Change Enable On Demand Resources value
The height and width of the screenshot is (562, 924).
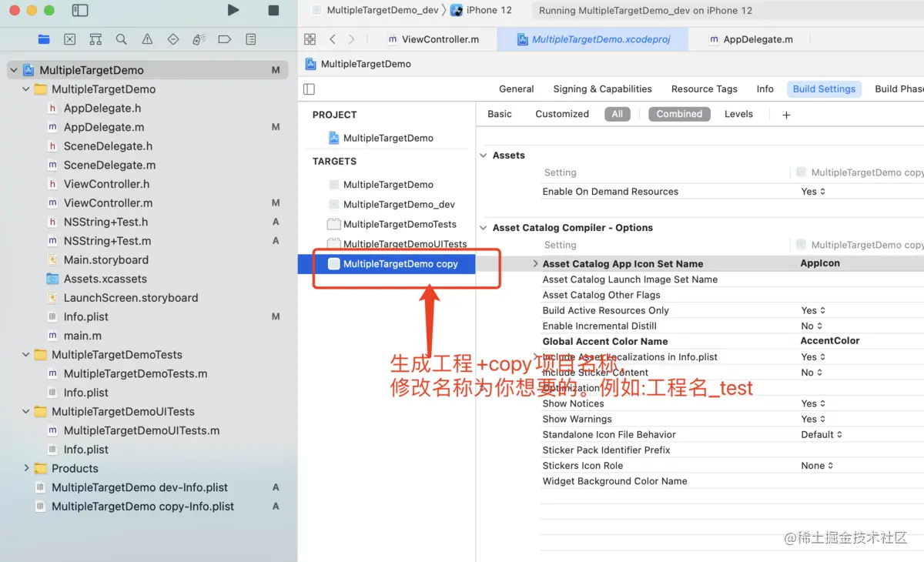[x=813, y=192]
